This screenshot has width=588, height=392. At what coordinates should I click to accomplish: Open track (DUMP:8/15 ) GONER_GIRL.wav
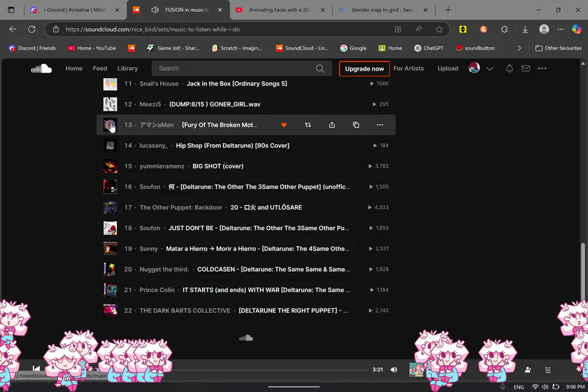tap(214, 105)
